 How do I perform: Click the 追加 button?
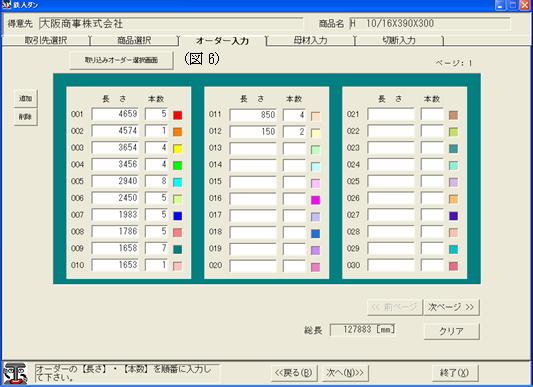(25, 99)
